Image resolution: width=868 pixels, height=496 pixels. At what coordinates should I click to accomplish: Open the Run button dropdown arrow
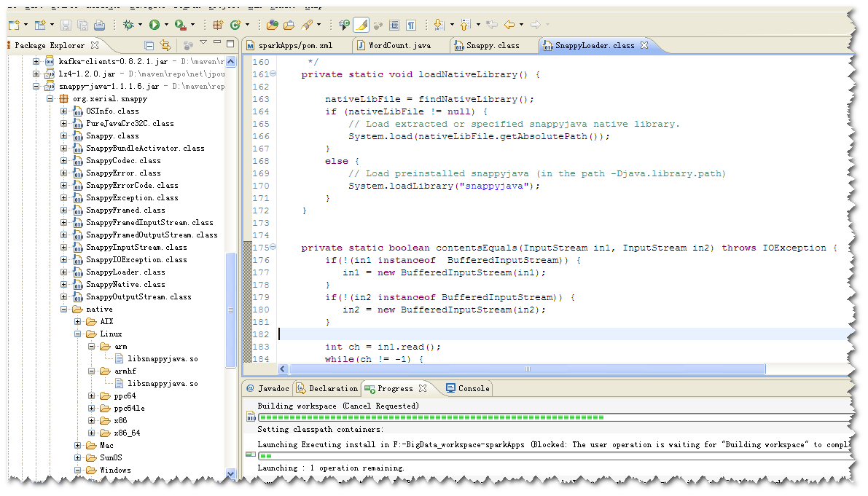165,25
